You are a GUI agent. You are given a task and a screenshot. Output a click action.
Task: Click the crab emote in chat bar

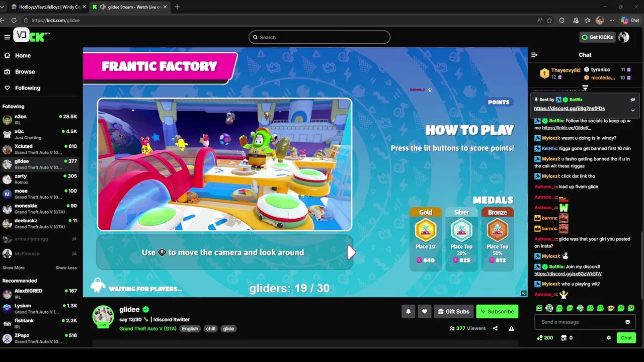pos(611,308)
